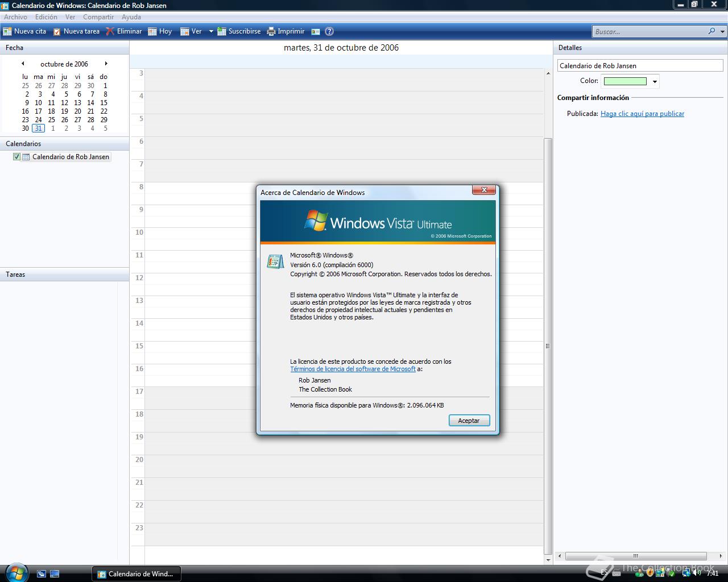Click the taskbar clock 7:41
Screen dimensions: 728x582
click(713, 573)
